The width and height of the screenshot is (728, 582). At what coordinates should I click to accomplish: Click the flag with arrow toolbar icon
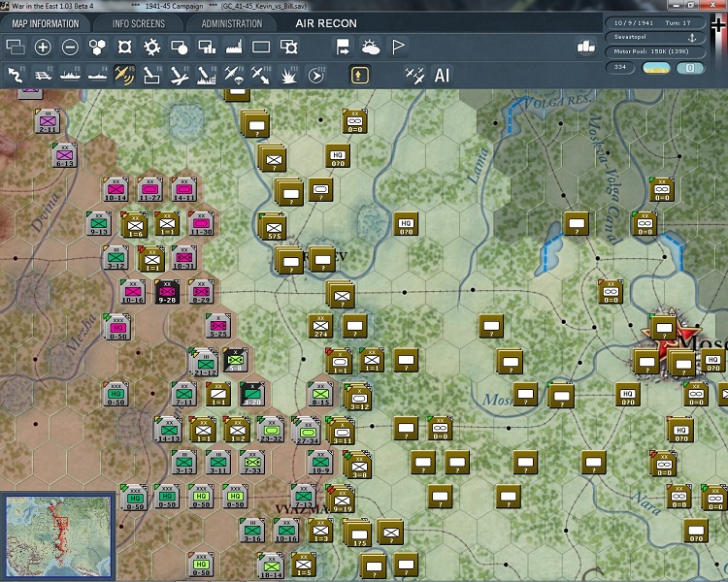tap(343, 47)
